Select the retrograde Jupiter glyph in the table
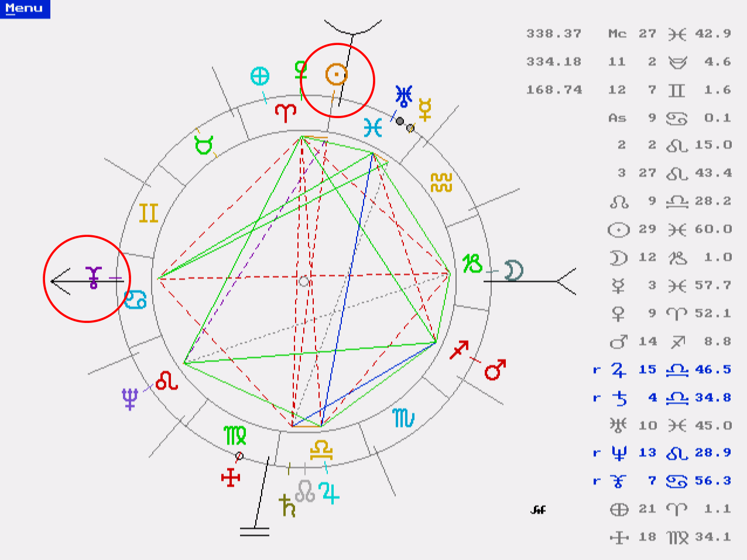Viewport: 747px width, 560px height. [619, 370]
